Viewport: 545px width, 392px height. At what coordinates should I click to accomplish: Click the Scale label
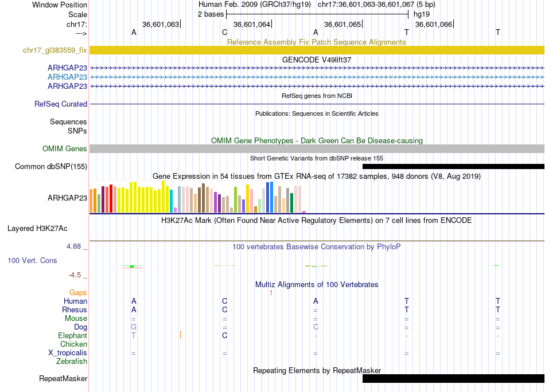(x=77, y=14)
